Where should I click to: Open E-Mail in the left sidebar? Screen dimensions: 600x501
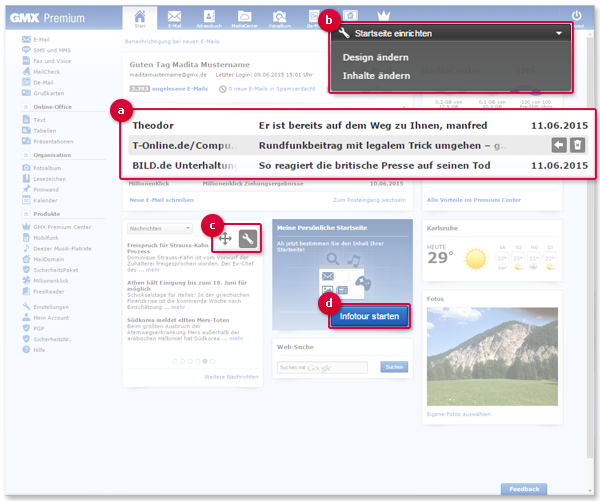click(x=36, y=39)
